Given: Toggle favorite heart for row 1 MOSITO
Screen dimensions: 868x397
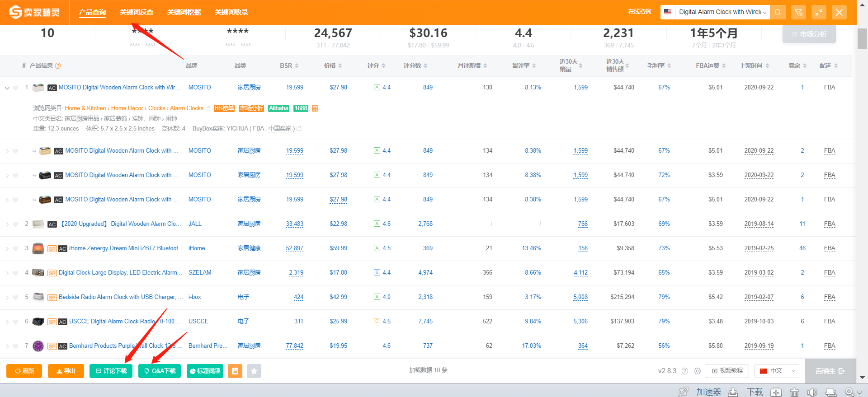Looking at the screenshot, I should [x=15, y=88].
